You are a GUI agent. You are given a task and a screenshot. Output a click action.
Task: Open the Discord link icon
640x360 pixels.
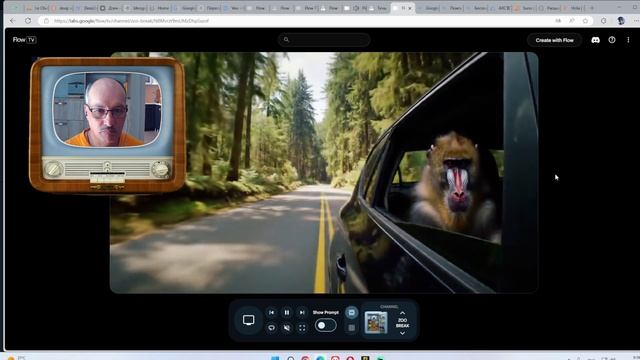coord(596,40)
